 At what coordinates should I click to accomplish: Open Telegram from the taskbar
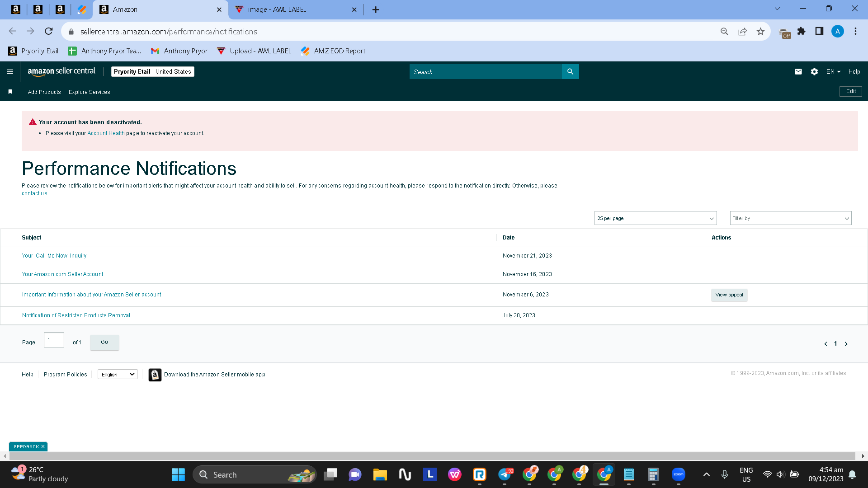click(505, 474)
